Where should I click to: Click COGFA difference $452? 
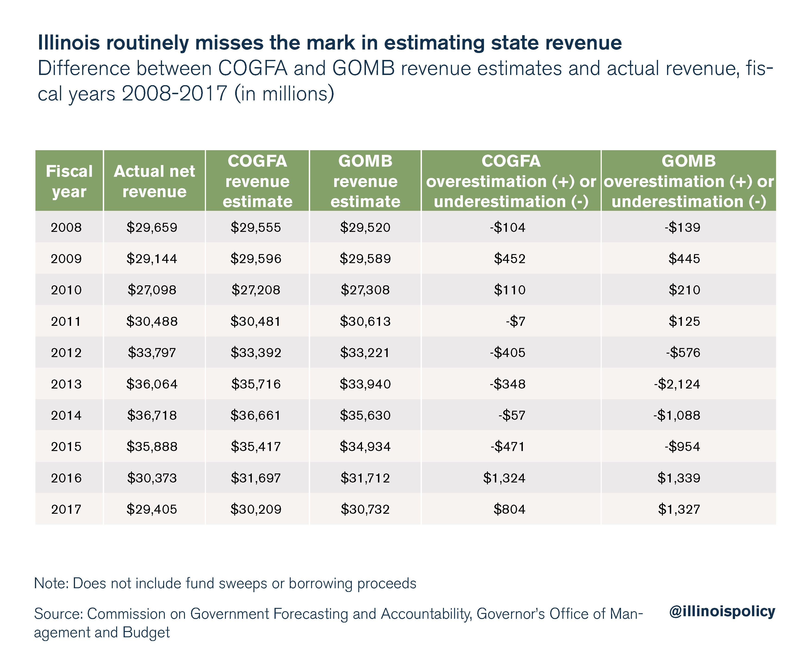pyautogui.click(x=510, y=258)
